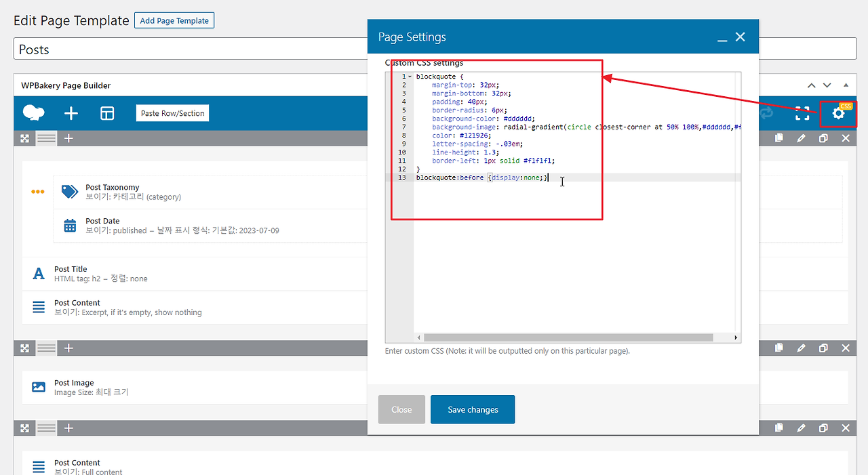Viewport: 868px width, 475px height.
Task: Click the orange three-dots handle beside Post Taxonomy
Action: [x=38, y=192]
